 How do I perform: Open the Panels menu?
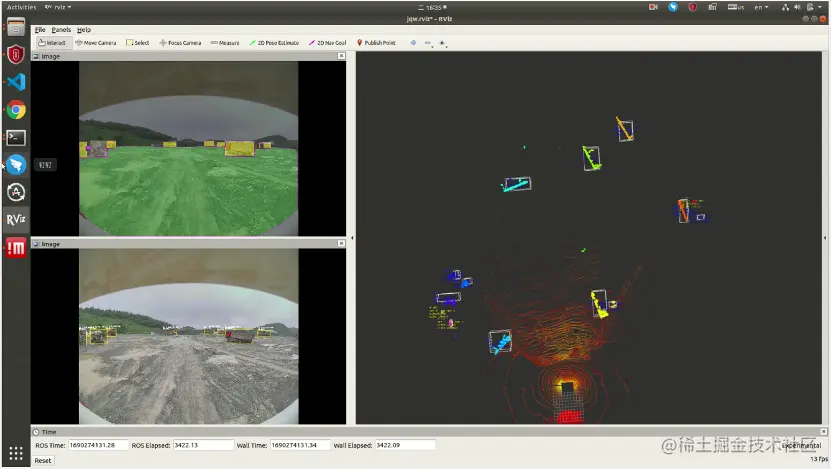tap(61, 30)
